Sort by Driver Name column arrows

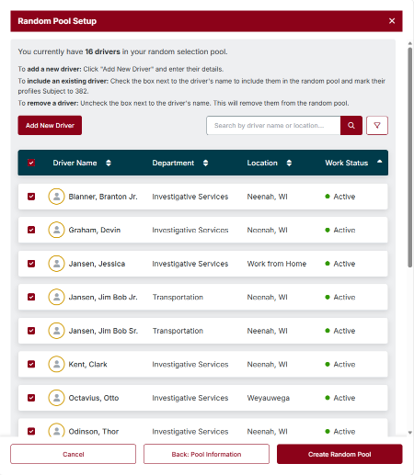108,163
